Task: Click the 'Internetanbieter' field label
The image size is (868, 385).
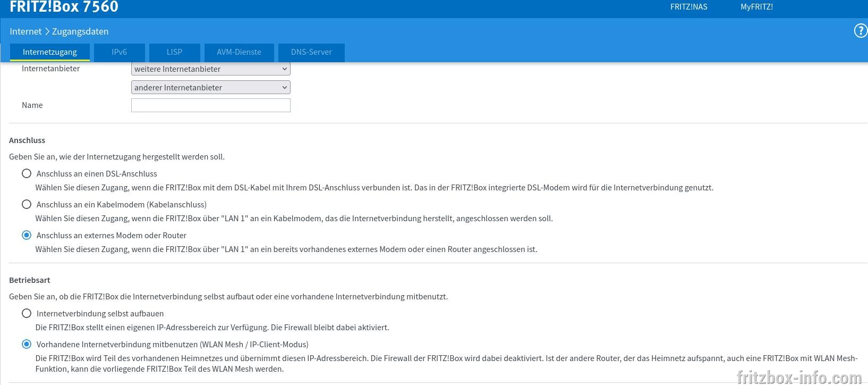Action: pos(51,69)
